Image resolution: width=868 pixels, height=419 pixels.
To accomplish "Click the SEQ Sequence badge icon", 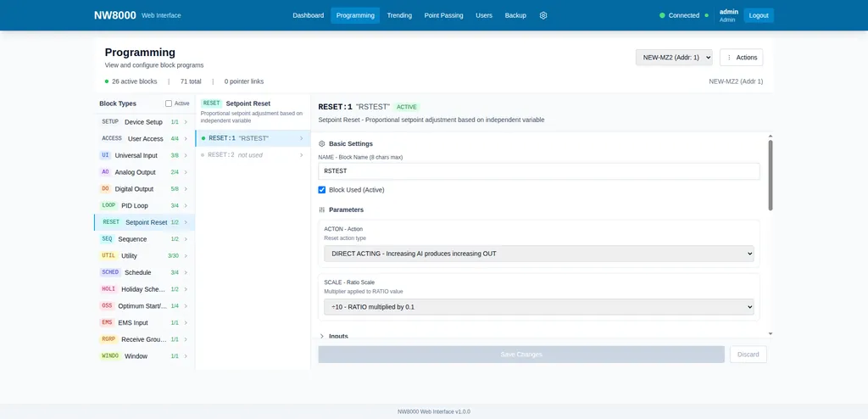I will pos(107,239).
